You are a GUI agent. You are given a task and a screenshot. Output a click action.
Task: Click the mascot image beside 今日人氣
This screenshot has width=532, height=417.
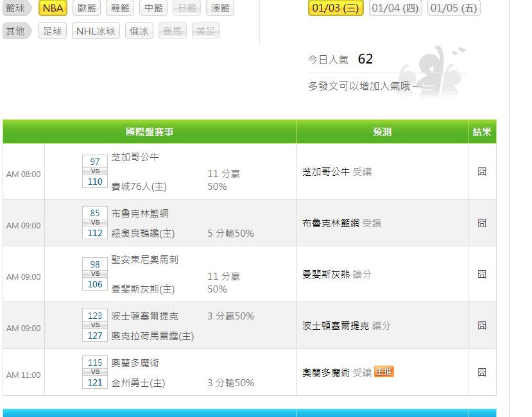pos(430,71)
